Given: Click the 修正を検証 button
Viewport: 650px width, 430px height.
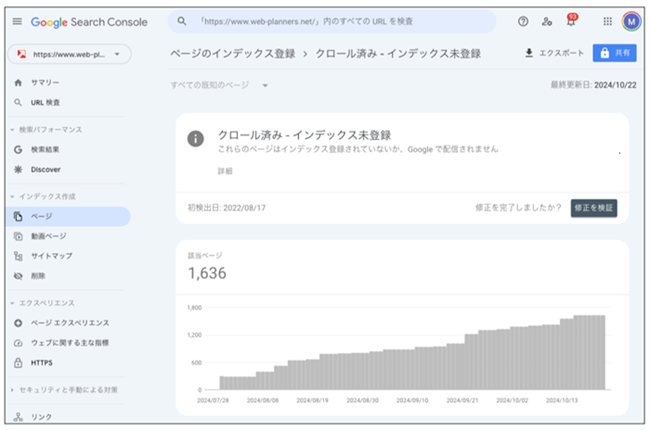Looking at the screenshot, I should click(594, 208).
